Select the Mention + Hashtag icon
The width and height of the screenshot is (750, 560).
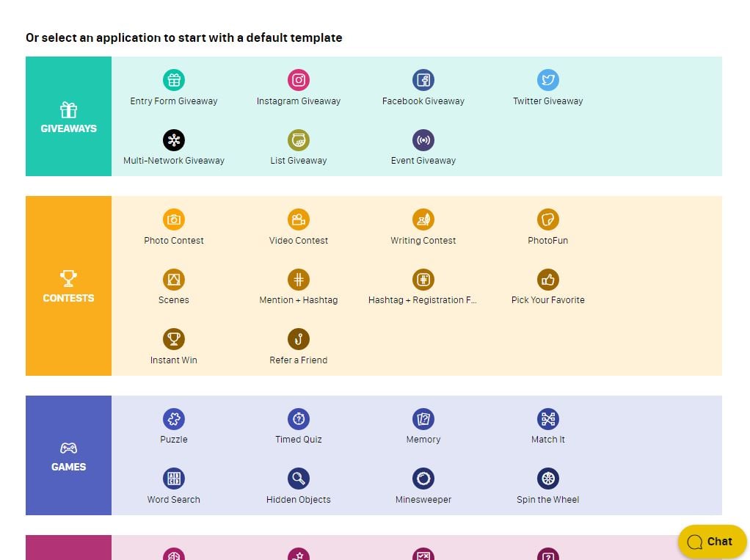(x=299, y=280)
